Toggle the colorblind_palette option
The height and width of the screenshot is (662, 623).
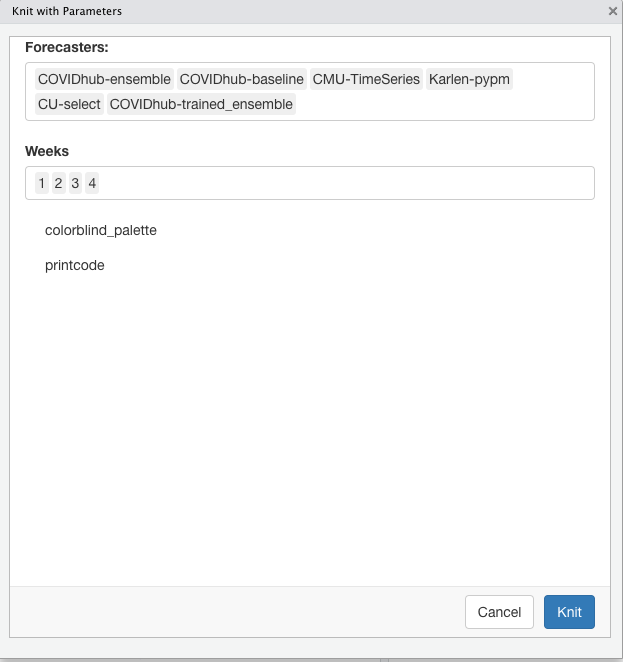coord(100,230)
